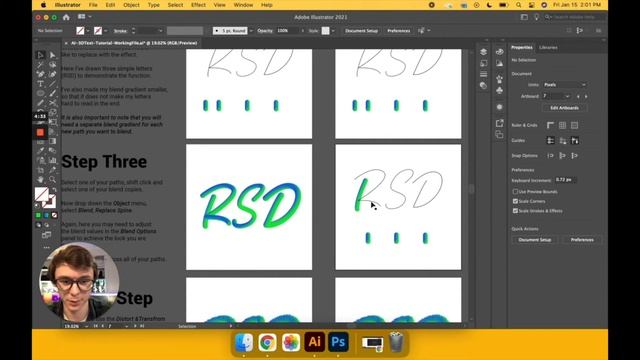Toggle first Guides icon in Properties

550,141
